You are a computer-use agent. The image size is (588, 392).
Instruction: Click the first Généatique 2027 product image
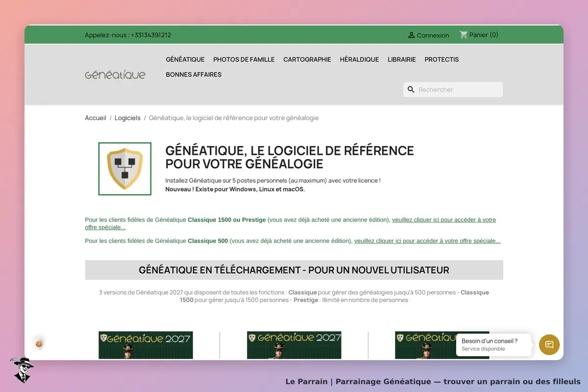point(146,345)
